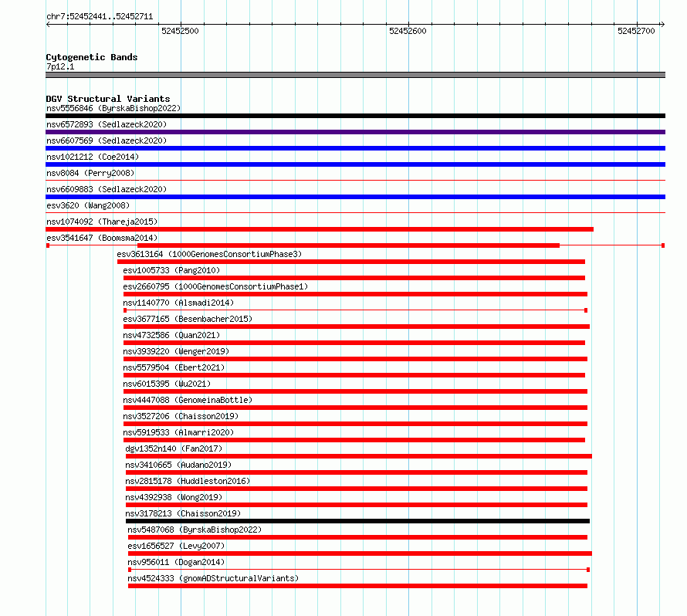This screenshot has height=616, width=687.
Task: Click the left arrow end of ruler
Action: pos(49,24)
